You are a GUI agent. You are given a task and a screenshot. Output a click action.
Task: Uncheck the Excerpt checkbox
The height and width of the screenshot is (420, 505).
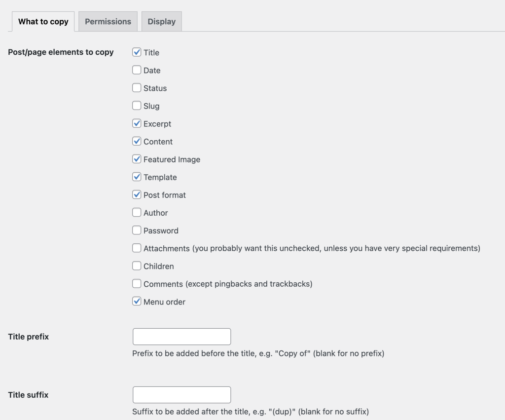[x=137, y=123]
